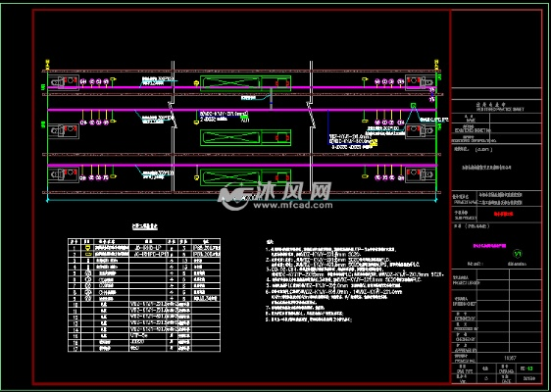The height and width of the screenshot is (392, 551).
Task: Select the green sheet number 13
Action: 530,368
